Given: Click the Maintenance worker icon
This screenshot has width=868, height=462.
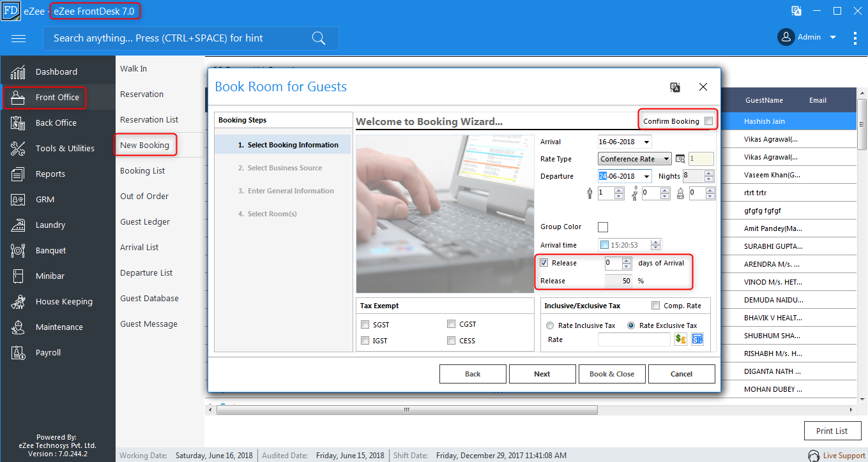Looking at the screenshot, I should 18,327.
